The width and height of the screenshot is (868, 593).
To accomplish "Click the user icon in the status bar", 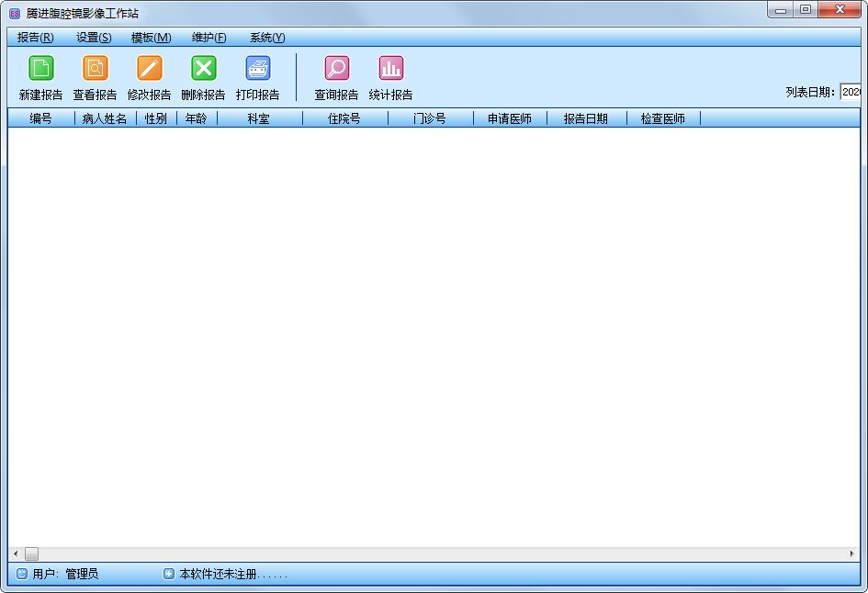I will [22, 574].
